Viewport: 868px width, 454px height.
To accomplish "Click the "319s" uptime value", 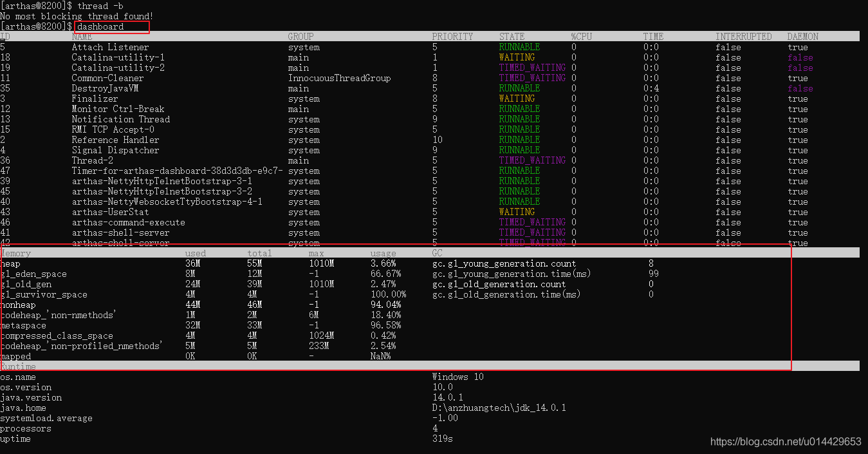I will point(442,439).
